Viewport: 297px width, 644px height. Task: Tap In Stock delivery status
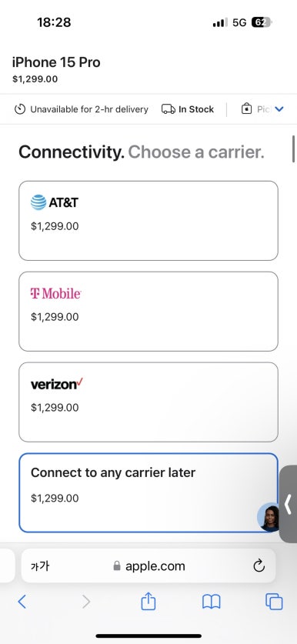188,109
